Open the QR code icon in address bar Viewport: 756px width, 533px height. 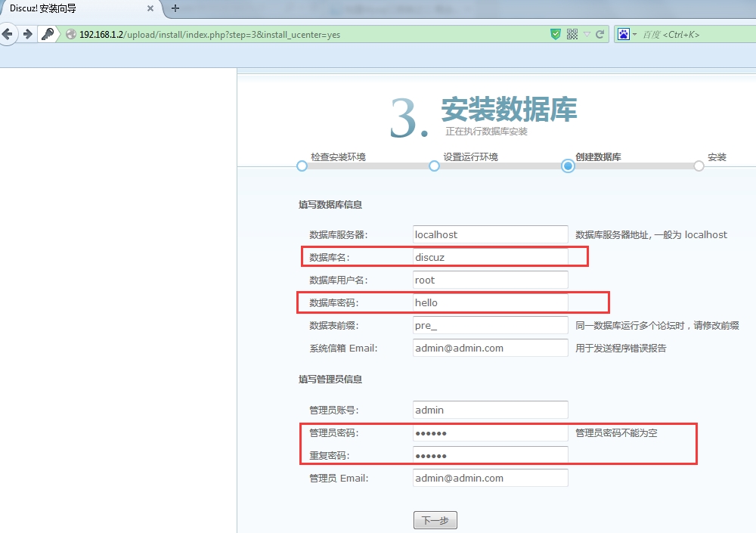click(572, 34)
